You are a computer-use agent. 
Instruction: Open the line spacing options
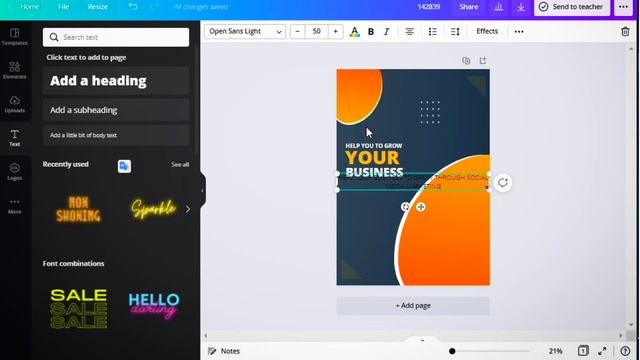coord(455,31)
